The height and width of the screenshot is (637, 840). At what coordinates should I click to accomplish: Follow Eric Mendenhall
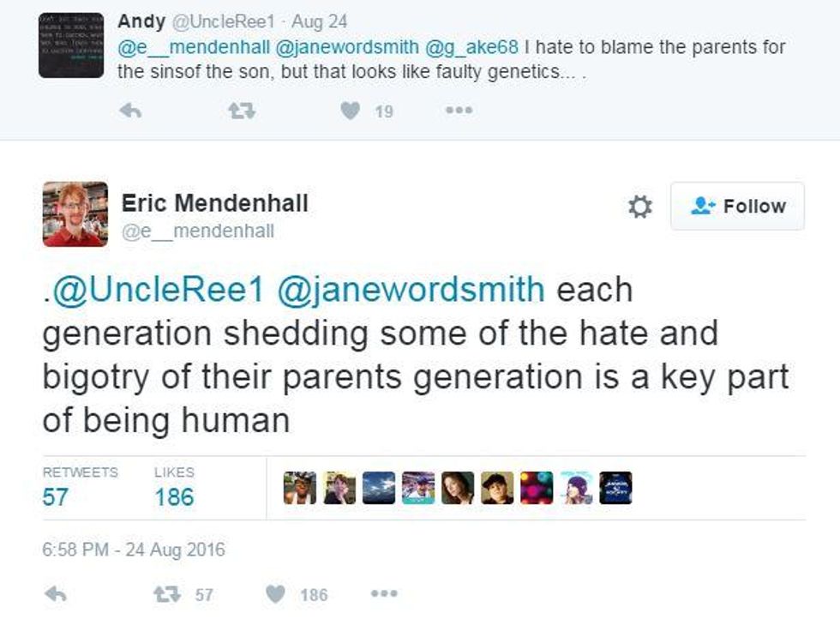point(737,207)
